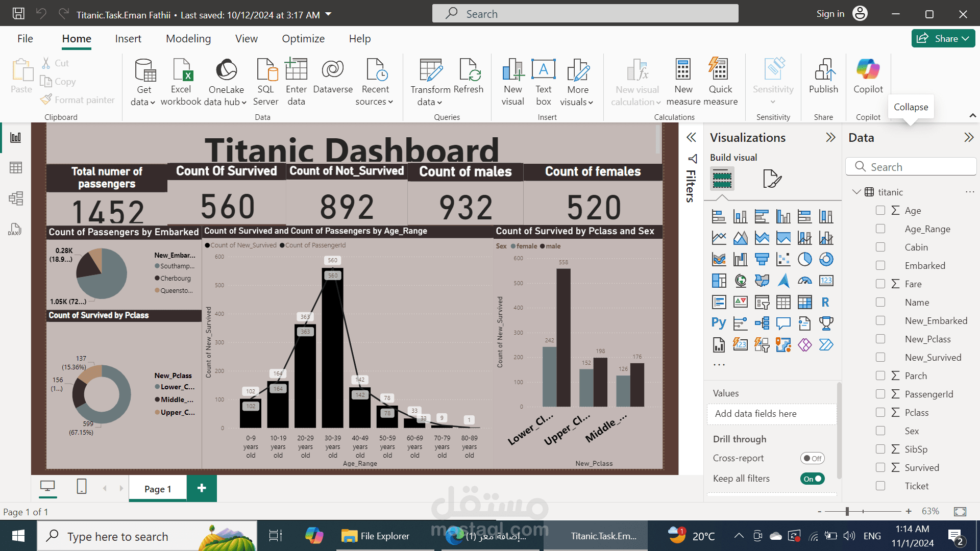Open the File menu
Viewport: 980px width, 551px height.
coord(25,39)
